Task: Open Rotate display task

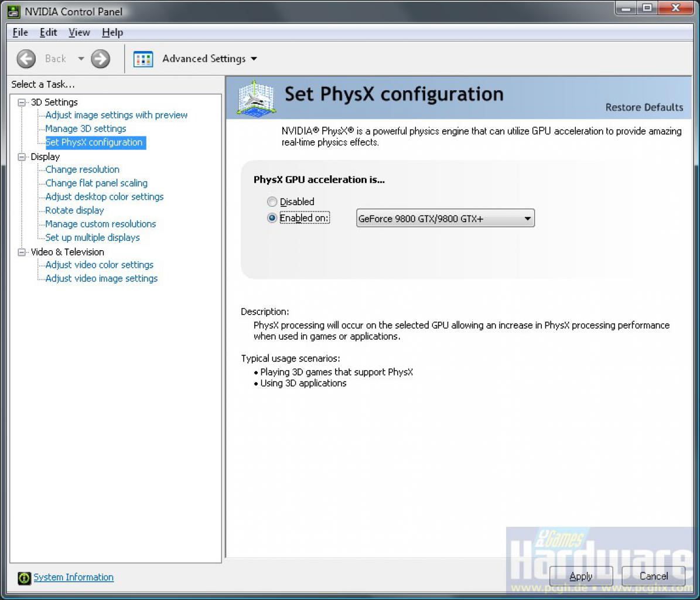Action: pyautogui.click(x=74, y=210)
